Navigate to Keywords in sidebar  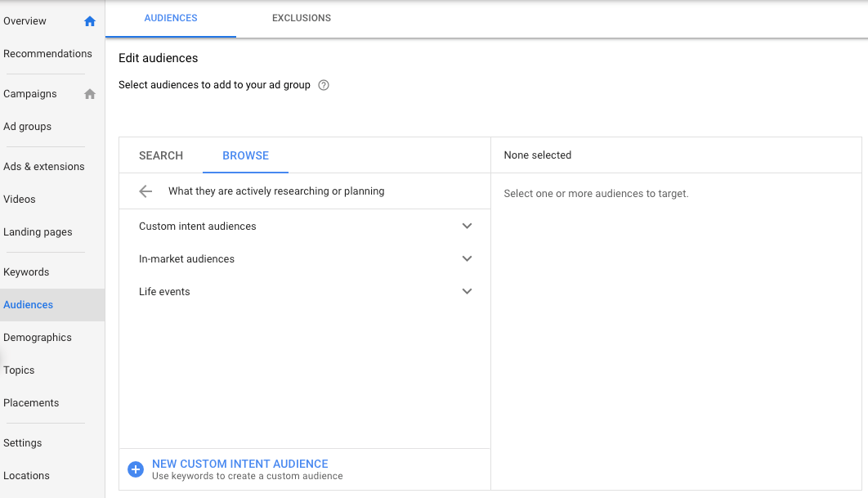(26, 272)
